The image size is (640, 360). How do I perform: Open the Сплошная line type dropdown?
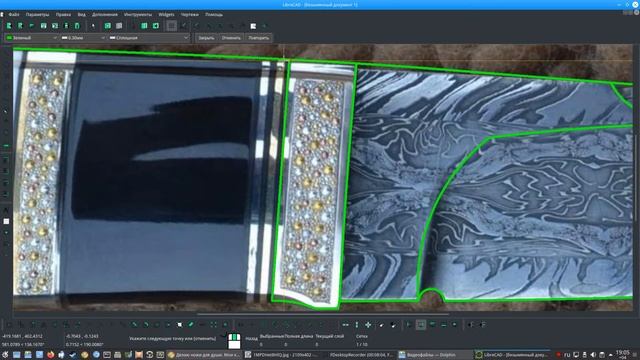pyautogui.click(x=149, y=38)
